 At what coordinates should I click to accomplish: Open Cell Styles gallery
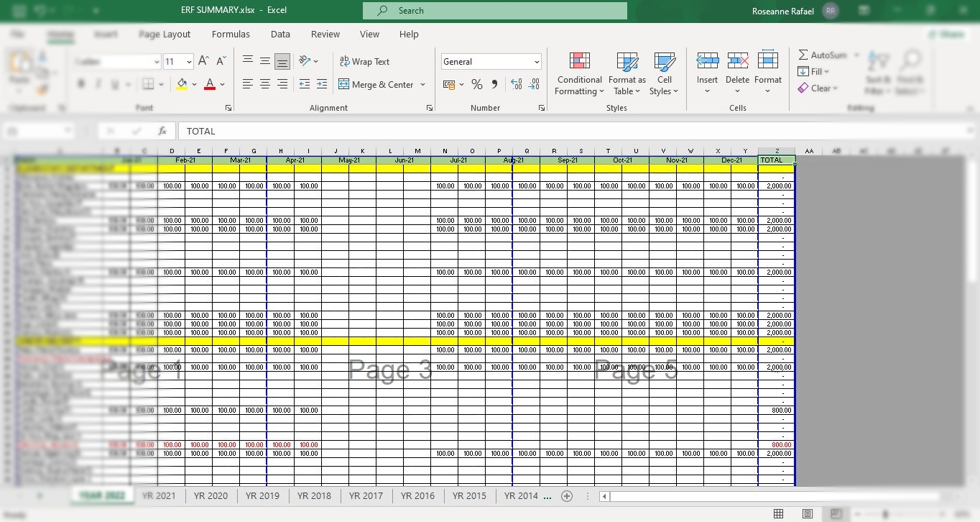[x=664, y=73]
